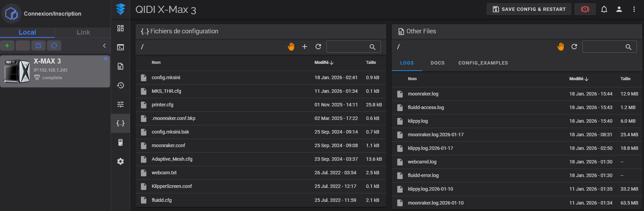The height and width of the screenshot is (211, 644).
Task: Open klippy.log.2026-01-10 file
Action: [x=517, y=189]
